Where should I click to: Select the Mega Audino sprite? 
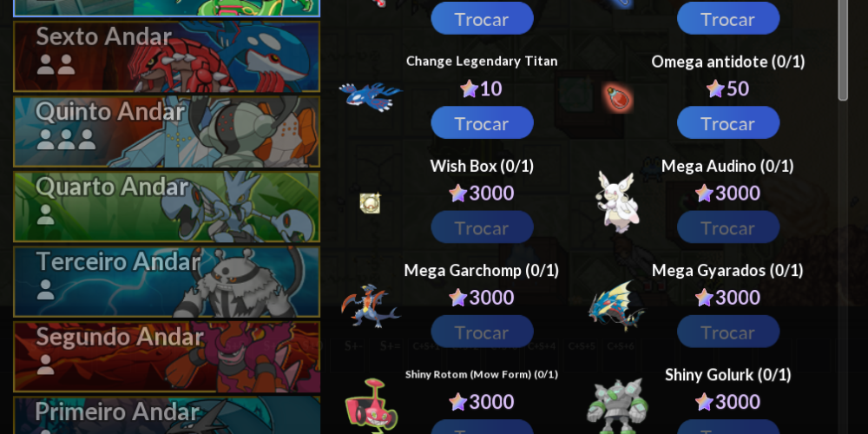click(615, 201)
